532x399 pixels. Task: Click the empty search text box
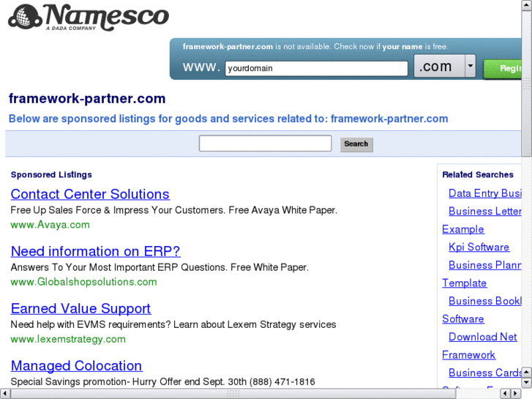266,143
